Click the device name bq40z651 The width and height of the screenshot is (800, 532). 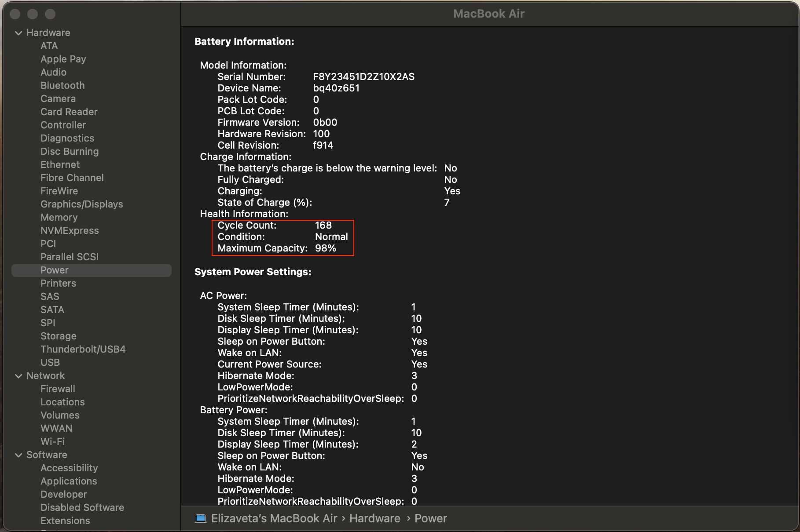point(336,88)
